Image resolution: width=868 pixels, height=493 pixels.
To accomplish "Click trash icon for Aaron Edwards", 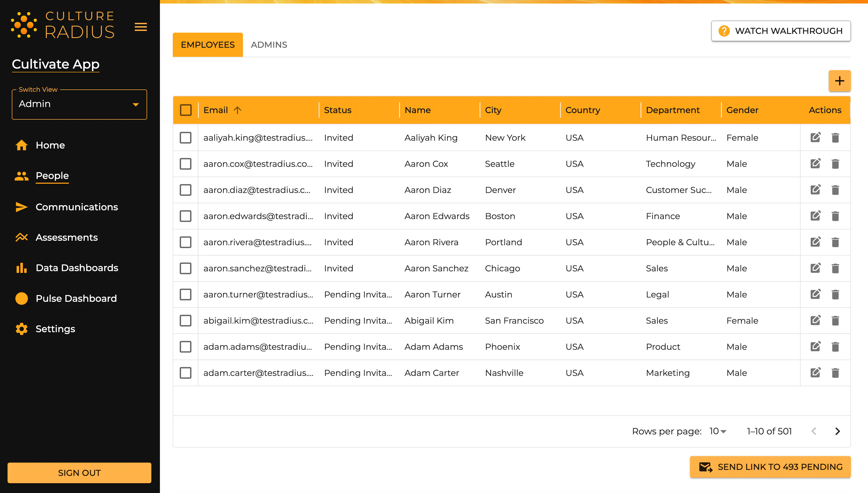I will click(x=835, y=216).
